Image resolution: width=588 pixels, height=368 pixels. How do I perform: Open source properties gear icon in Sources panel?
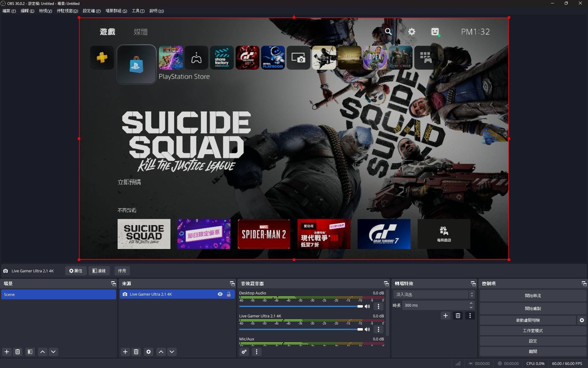pos(149,352)
